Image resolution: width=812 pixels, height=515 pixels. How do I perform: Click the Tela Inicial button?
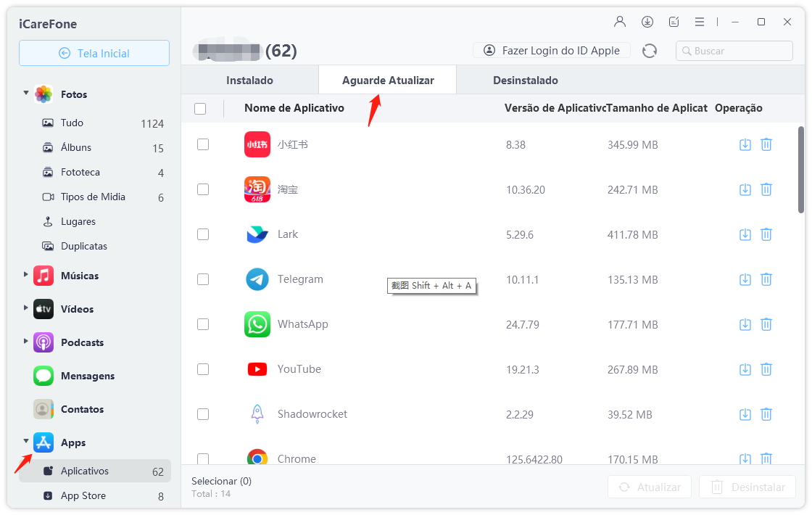[x=94, y=52]
